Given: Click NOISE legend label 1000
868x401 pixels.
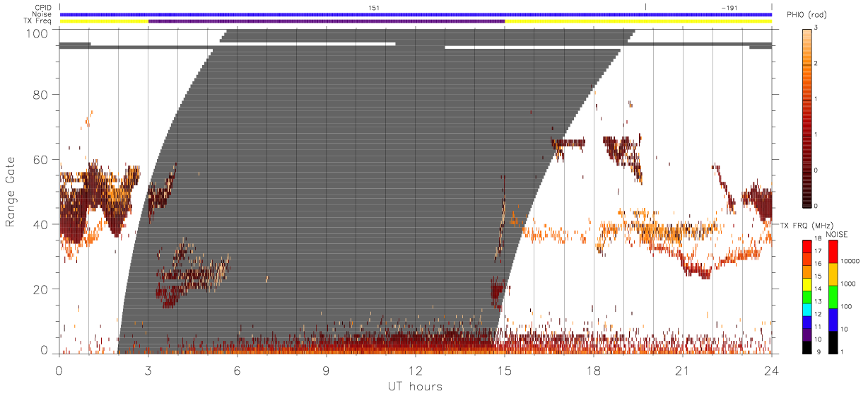Looking at the screenshot, I should (x=849, y=284).
